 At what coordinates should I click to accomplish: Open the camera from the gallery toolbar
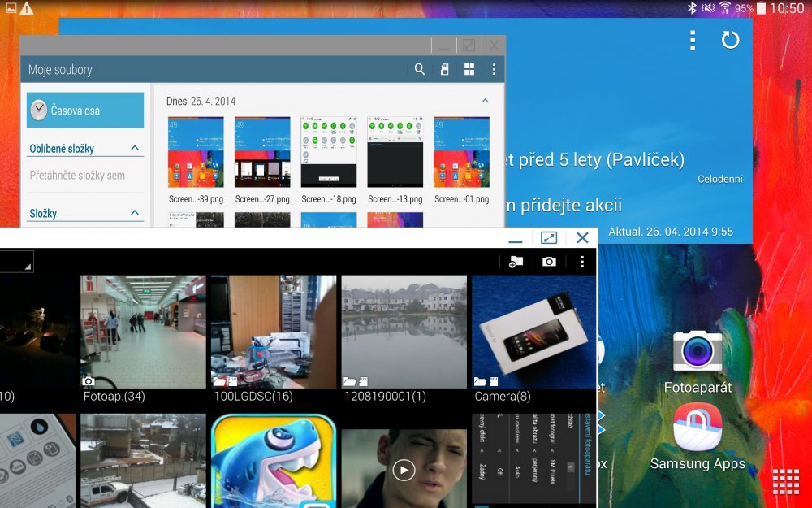(550, 262)
